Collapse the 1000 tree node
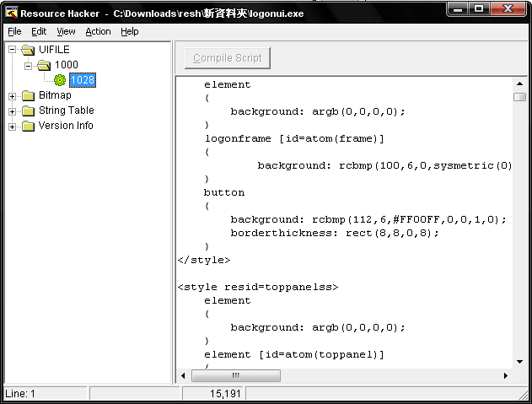This screenshot has width=532, height=404. pyautogui.click(x=29, y=66)
